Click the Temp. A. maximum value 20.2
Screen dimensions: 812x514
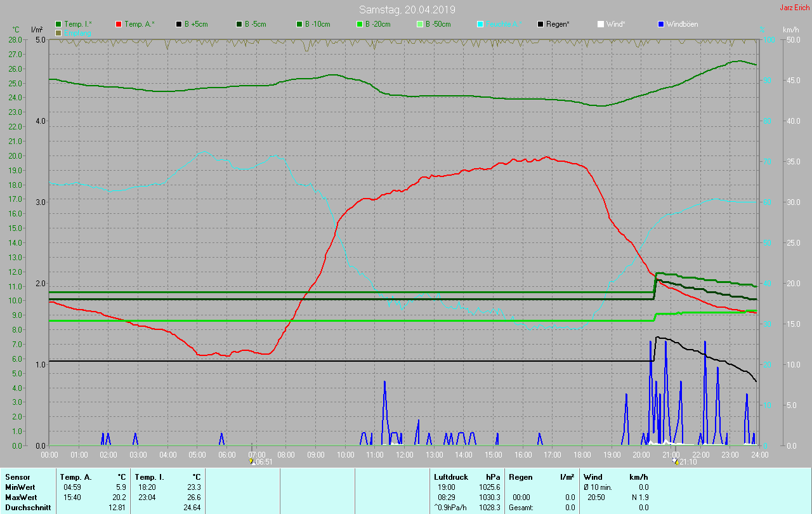(119, 498)
